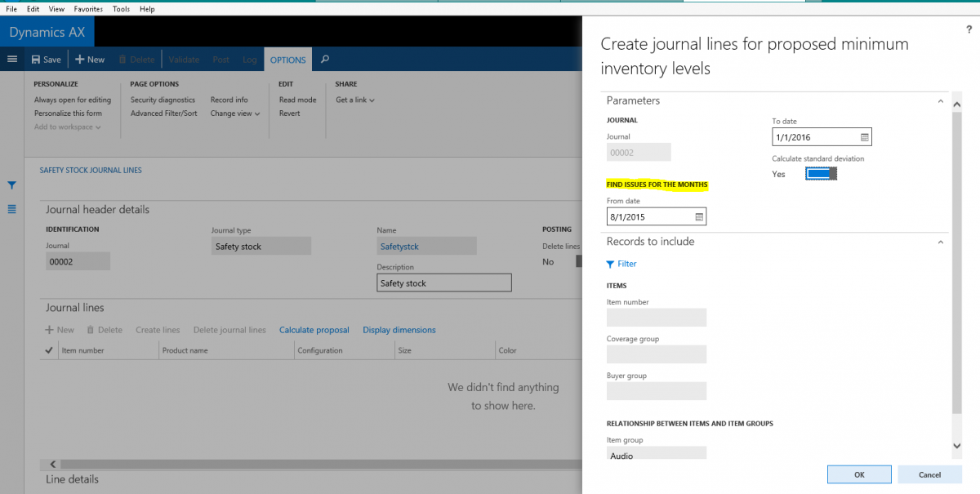Expand Add to workspace dropdown
The height and width of the screenshot is (494, 980).
point(67,127)
